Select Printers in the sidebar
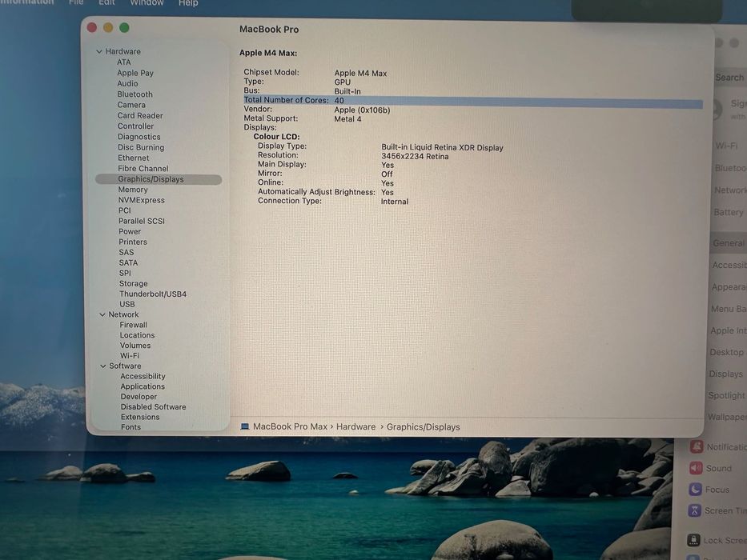Image resolution: width=747 pixels, height=560 pixels. coord(133,242)
